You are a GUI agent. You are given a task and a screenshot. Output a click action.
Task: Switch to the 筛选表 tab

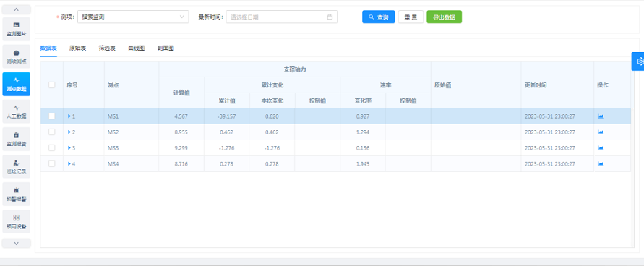point(107,48)
